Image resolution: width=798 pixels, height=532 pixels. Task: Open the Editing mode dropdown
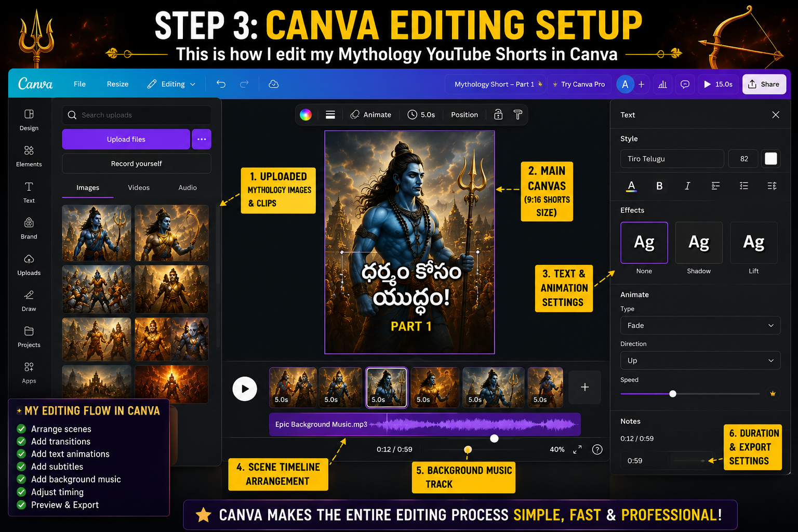(x=171, y=84)
